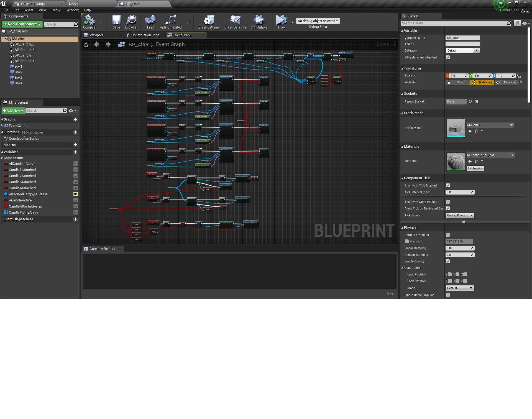The width and height of the screenshot is (532, 419).
Task: Click the M_Stone_Altar_Inst material swatch
Action: [456, 161]
